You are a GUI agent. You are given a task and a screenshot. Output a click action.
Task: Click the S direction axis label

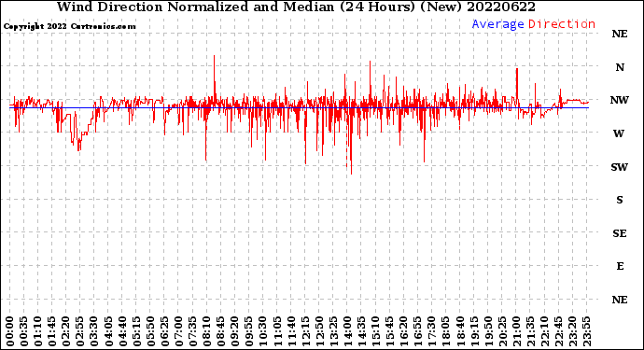click(620, 200)
